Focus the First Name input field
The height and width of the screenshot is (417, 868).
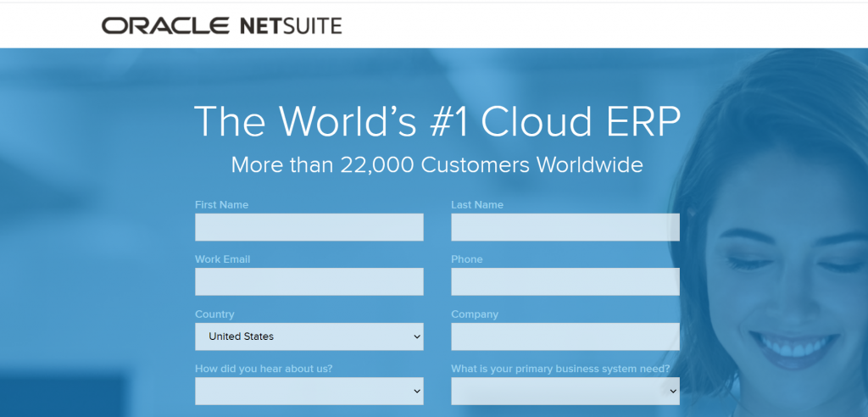click(x=309, y=227)
